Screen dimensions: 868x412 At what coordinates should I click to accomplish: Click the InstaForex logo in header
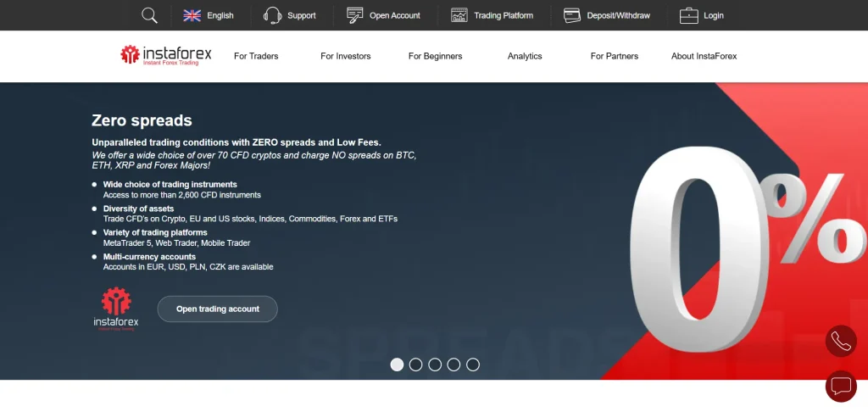166,56
